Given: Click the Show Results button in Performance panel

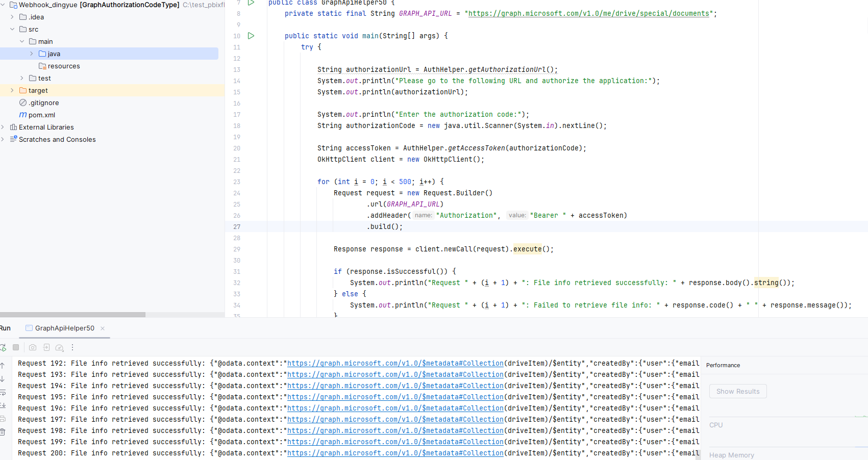Looking at the screenshot, I should (x=738, y=391).
